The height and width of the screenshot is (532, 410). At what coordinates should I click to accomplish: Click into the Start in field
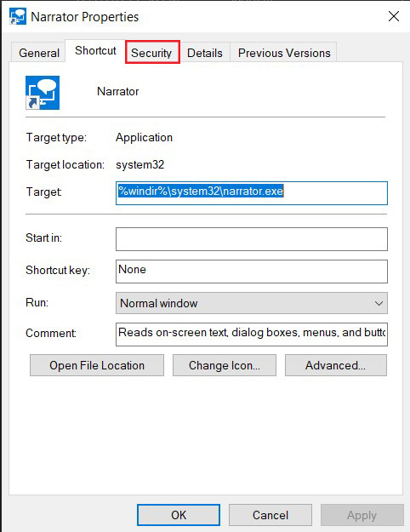(251, 239)
